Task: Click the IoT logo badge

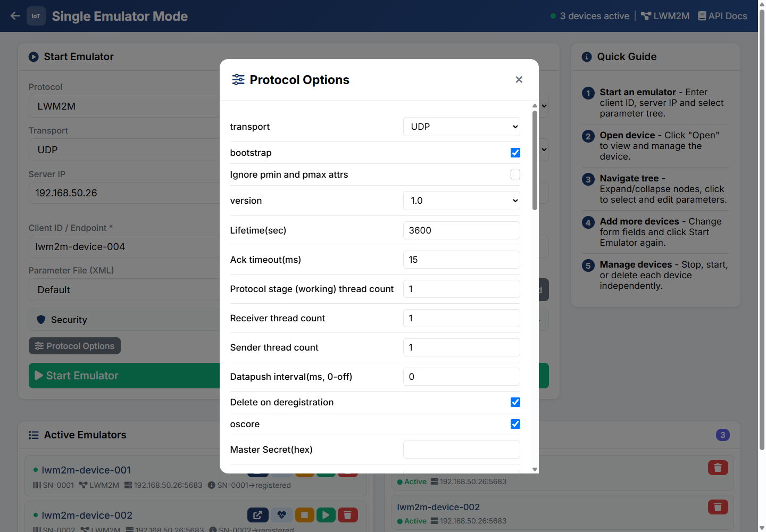Action: click(x=36, y=16)
